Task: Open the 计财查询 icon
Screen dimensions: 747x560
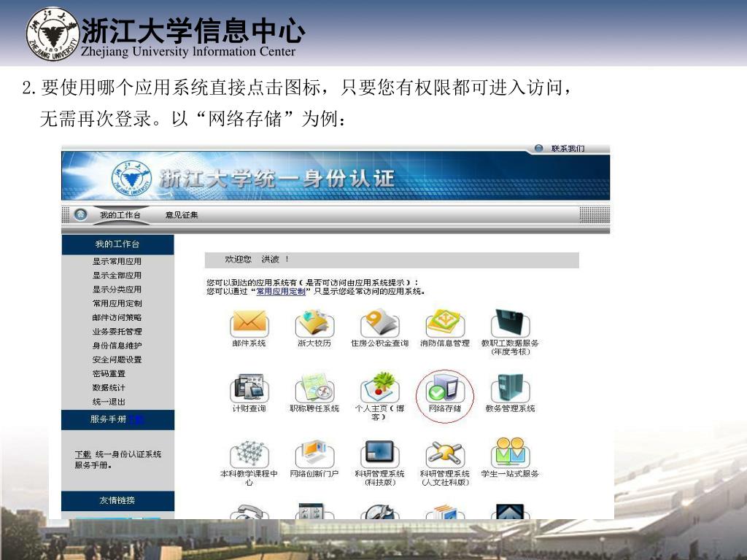Action: pyautogui.click(x=249, y=388)
